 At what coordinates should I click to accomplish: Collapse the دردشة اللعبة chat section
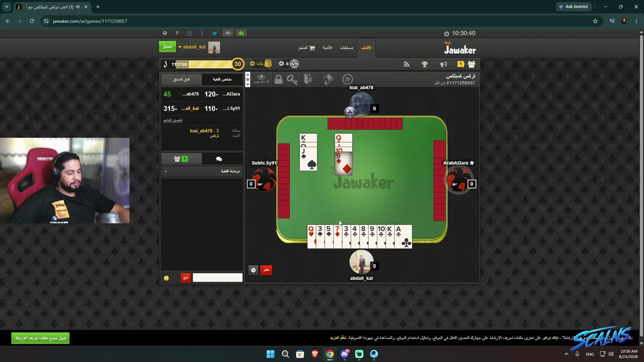pos(202,171)
